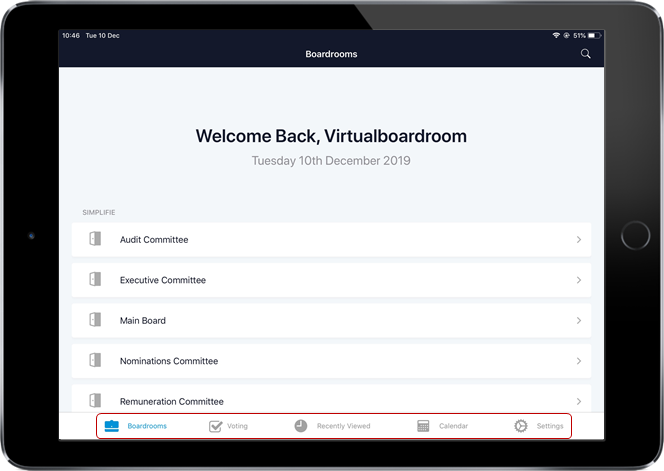Screen dimensions: 664x471
Task: Open Remuneration Committee via its chevron
Action: tap(579, 402)
